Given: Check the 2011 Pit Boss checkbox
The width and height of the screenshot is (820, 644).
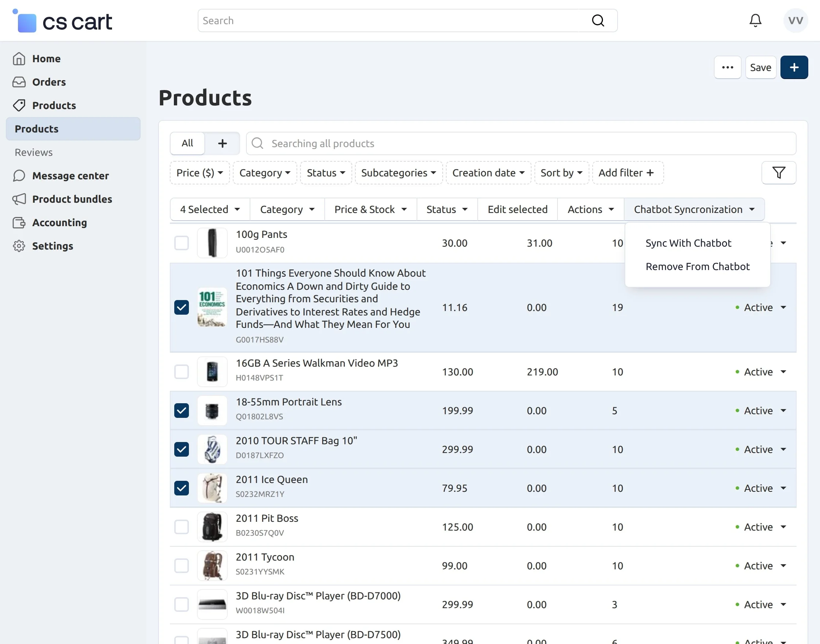Looking at the screenshot, I should [x=182, y=527].
